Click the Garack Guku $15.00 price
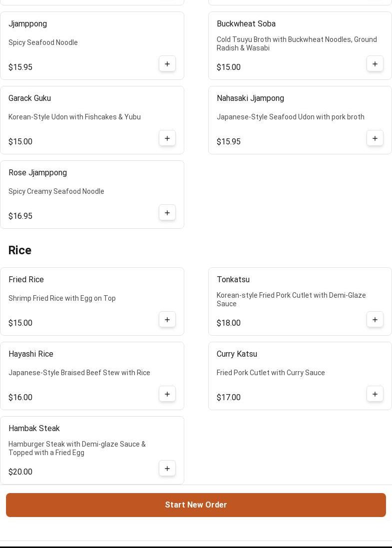This screenshot has height=548, width=392. pos(20,142)
